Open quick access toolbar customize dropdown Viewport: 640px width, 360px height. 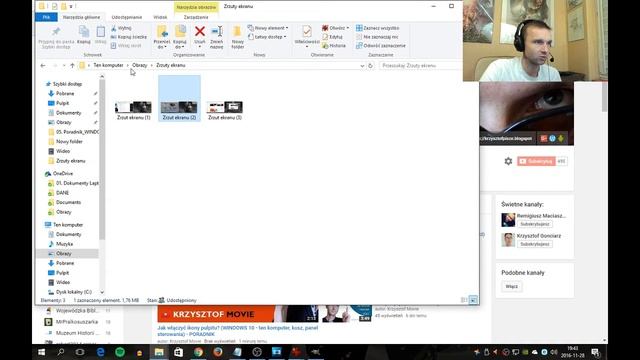coord(71,7)
